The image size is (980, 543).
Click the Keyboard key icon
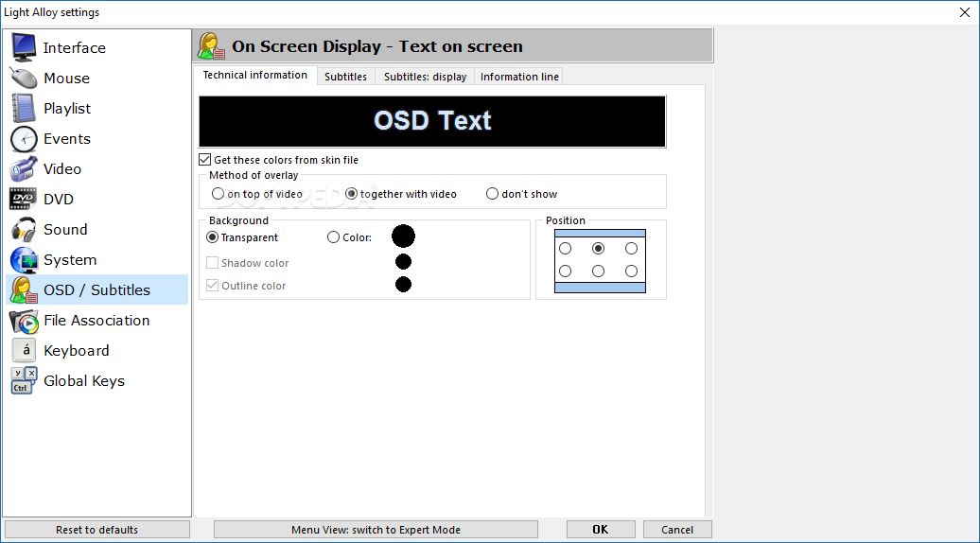click(x=25, y=351)
